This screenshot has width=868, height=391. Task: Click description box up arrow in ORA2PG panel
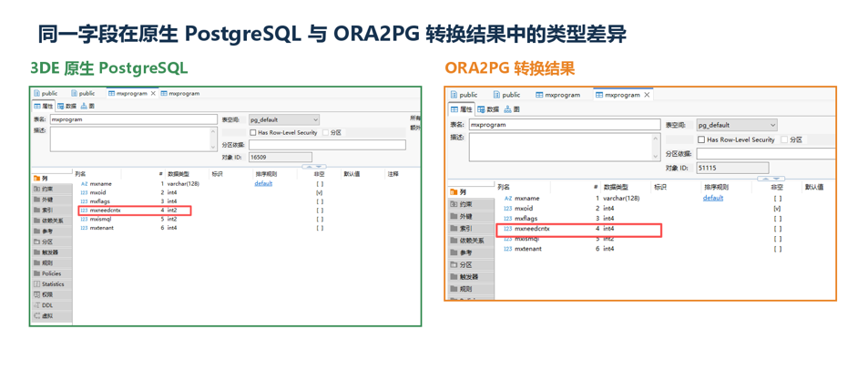656,138
